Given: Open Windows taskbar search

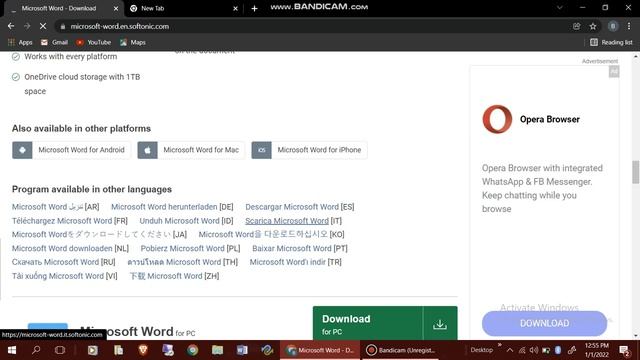Looking at the screenshot, I should click(36, 350).
